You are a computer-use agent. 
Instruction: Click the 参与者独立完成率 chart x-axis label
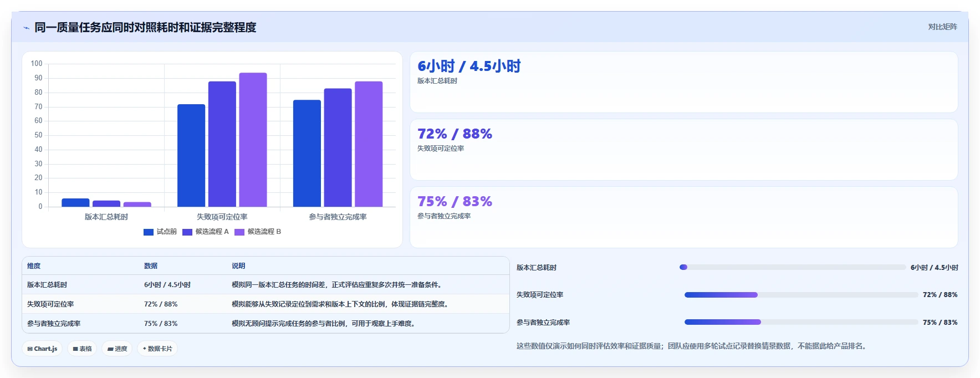338,217
